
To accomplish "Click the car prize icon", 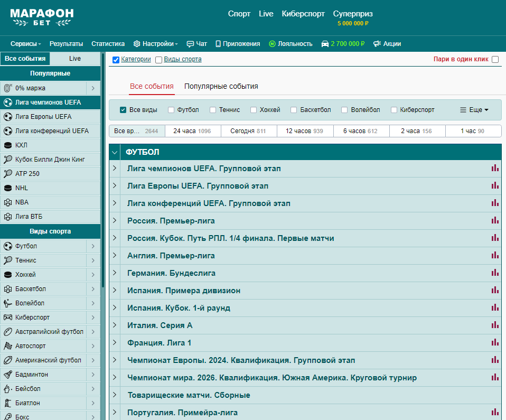I will pyautogui.click(x=325, y=44).
